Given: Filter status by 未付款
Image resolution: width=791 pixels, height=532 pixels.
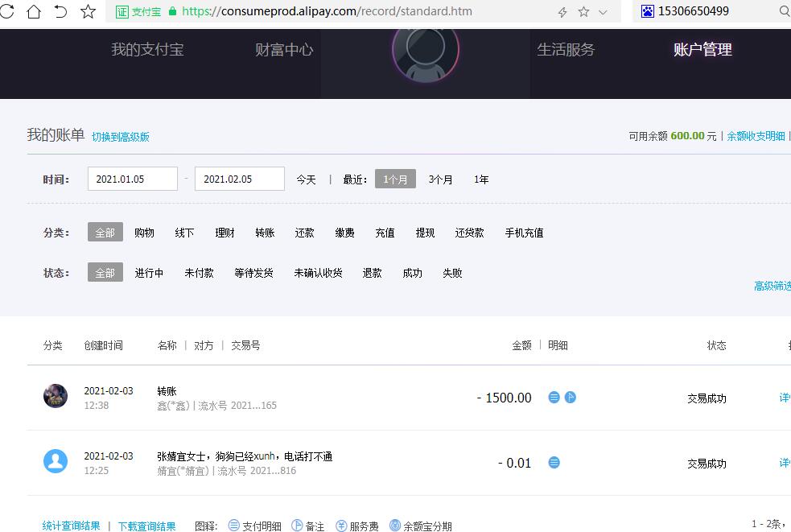Looking at the screenshot, I should tap(200, 273).
